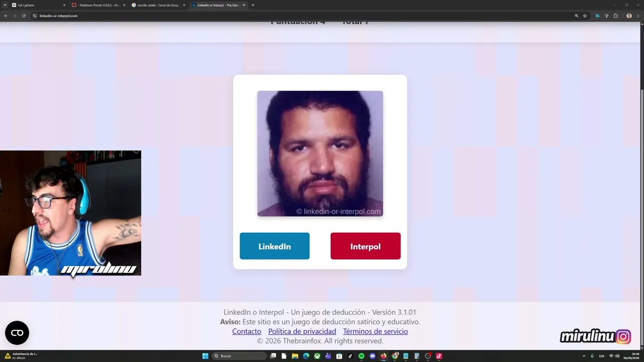Go forward to the next page
Screen dimensions: 644x362
pos(15,16)
